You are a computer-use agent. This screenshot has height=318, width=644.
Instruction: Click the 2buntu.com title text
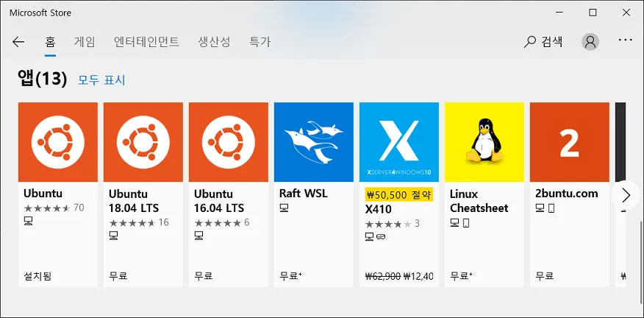click(x=567, y=194)
